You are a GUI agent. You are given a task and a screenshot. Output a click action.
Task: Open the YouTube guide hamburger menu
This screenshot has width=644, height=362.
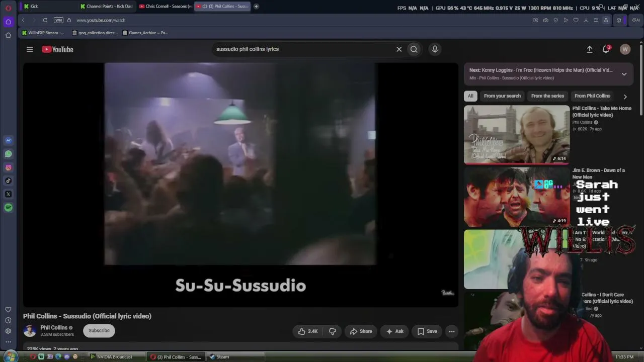[30, 49]
